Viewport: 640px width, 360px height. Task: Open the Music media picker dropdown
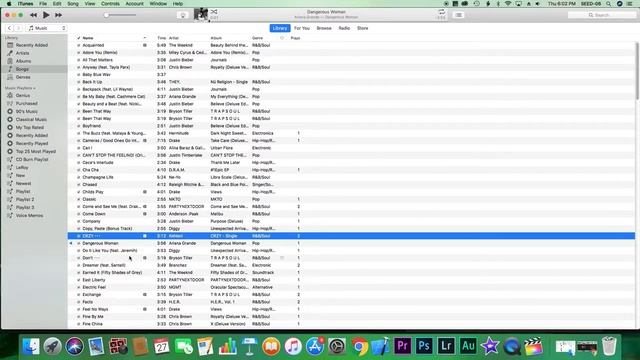[x=47, y=28]
